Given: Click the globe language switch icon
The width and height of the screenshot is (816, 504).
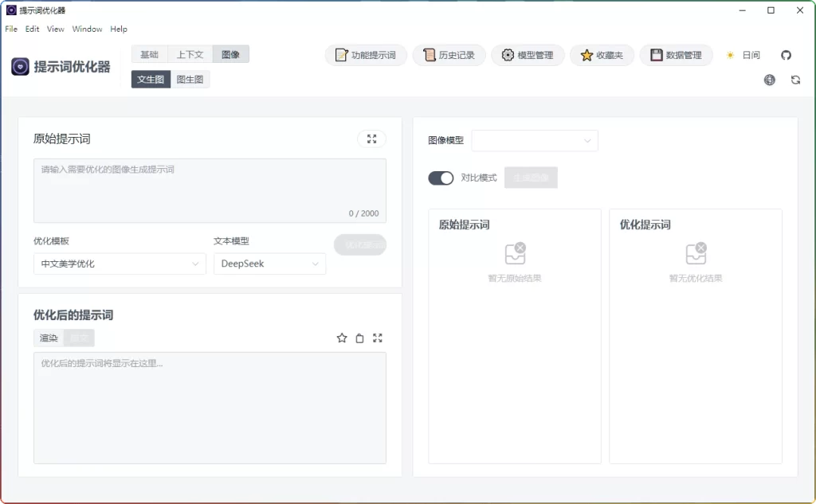Looking at the screenshot, I should coord(769,80).
